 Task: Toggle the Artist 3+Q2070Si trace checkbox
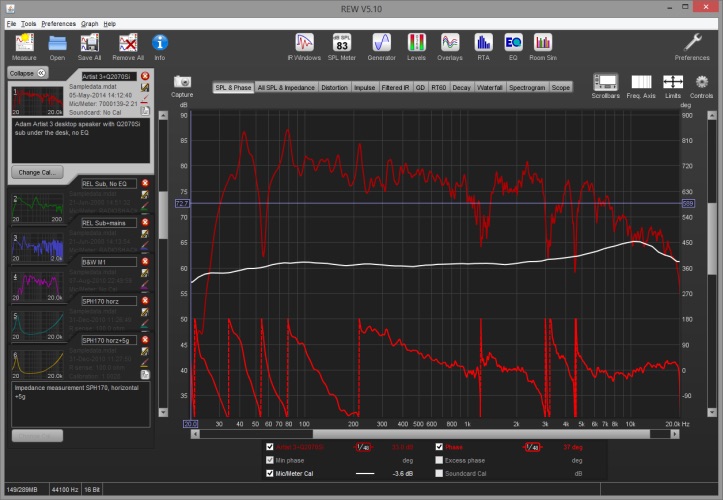click(270, 446)
